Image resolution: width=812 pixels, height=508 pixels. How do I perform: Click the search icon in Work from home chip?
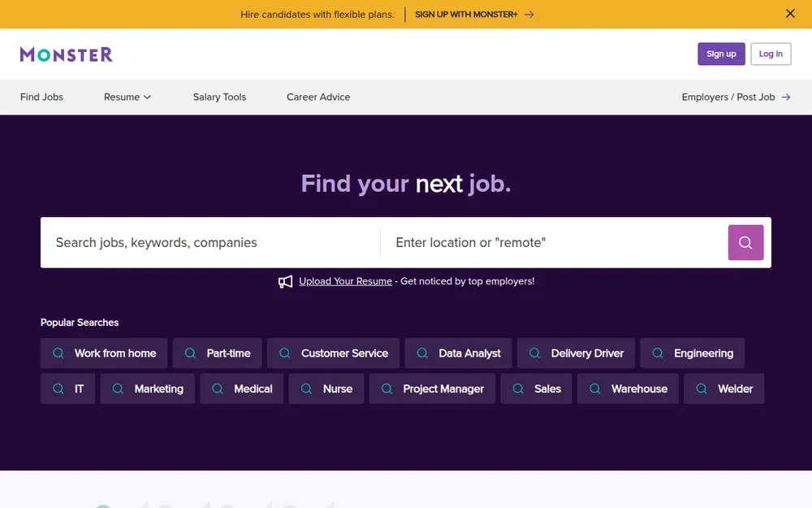pos(58,353)
